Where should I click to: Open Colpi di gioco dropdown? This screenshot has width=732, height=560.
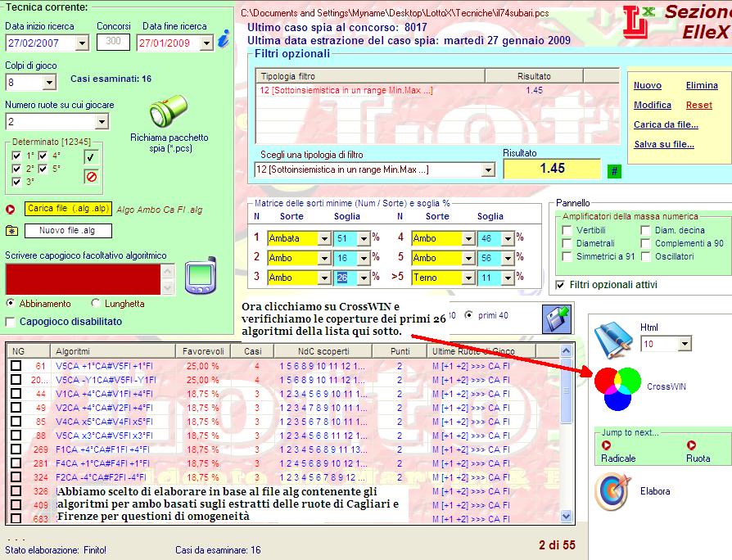tap(49, 83)
